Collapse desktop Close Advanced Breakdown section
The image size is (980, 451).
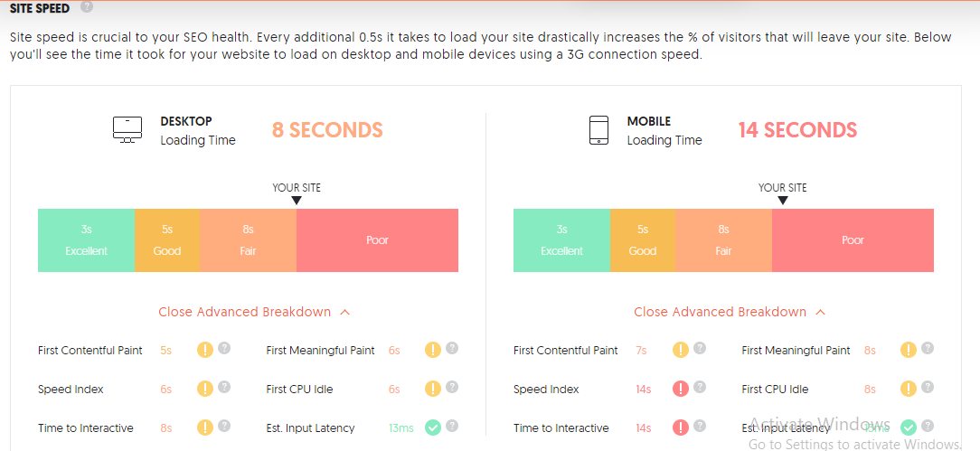tap(254, 312)
